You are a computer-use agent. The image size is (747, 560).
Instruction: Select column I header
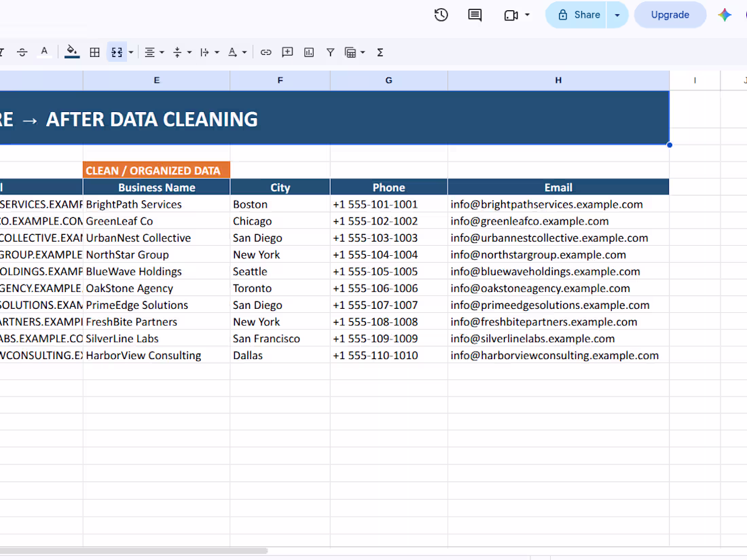coord(695,81)
